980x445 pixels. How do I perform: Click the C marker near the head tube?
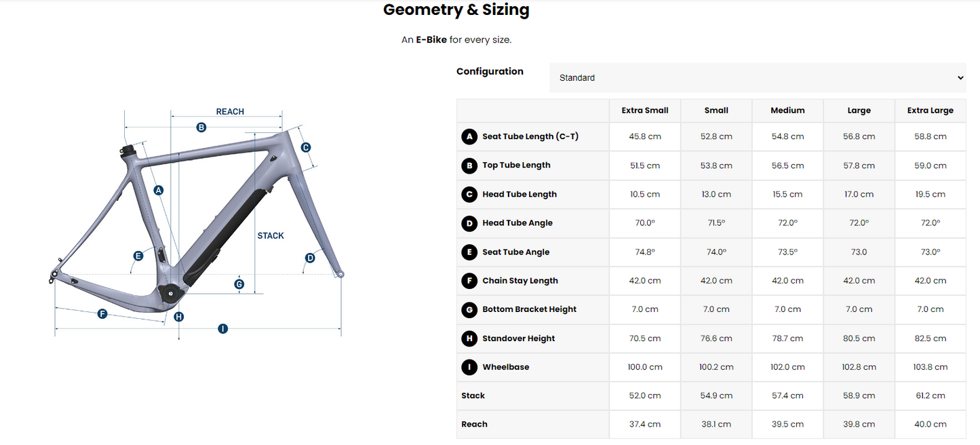tap(305, 147)
